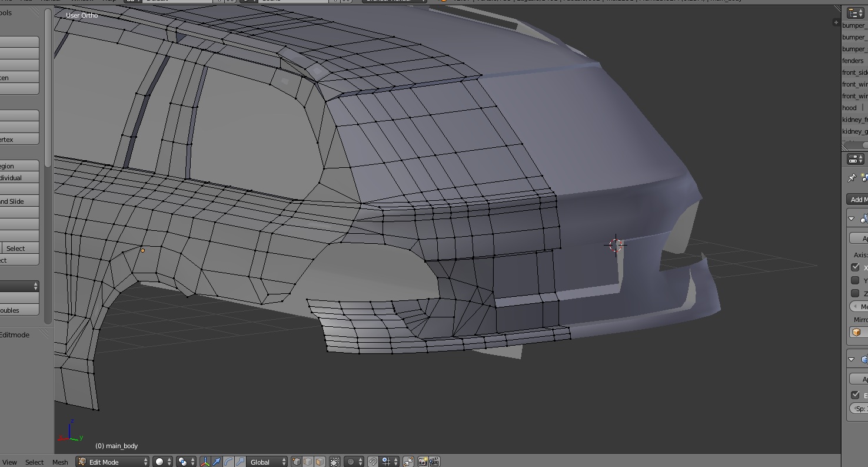Select front_side object in the outliner
This screenshot has height=467, width=868.
854,72
